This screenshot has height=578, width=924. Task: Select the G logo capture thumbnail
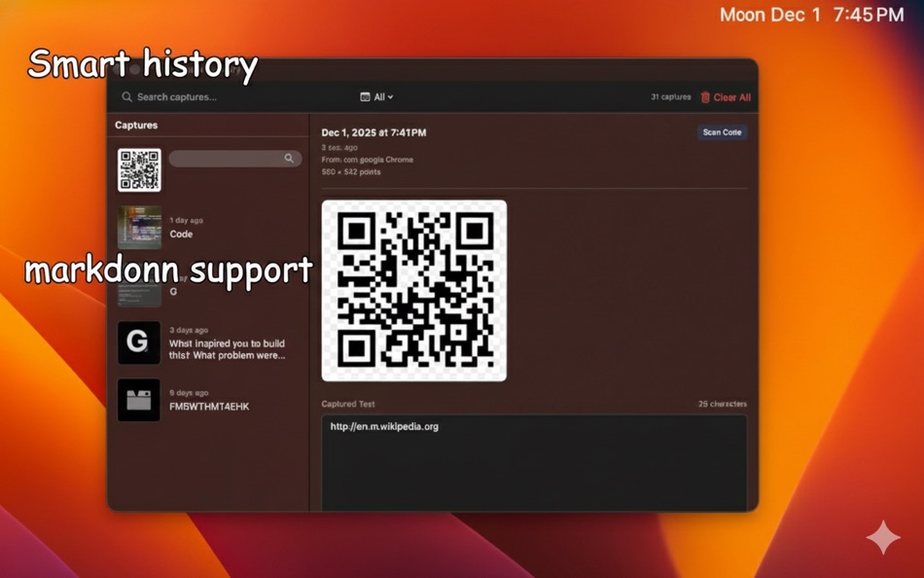[138, 343]
